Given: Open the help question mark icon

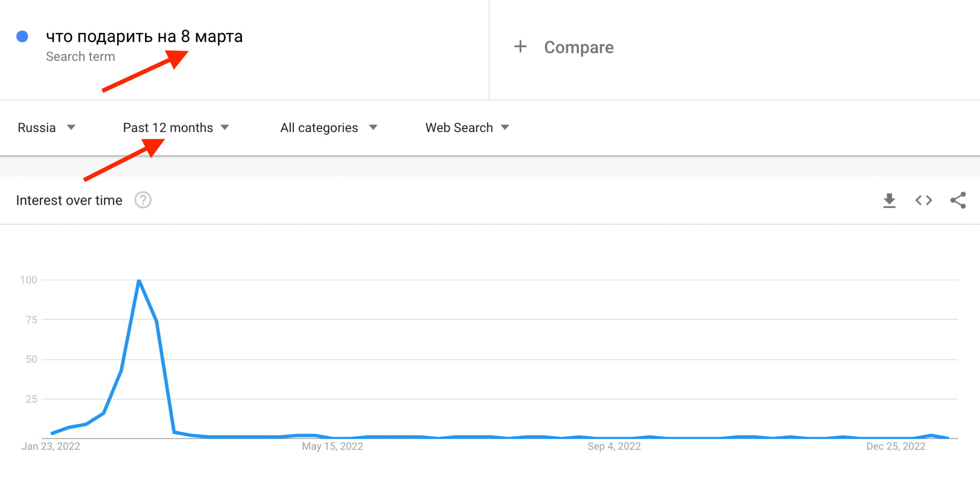Looking at the screenshot, I should pos(143,200).
